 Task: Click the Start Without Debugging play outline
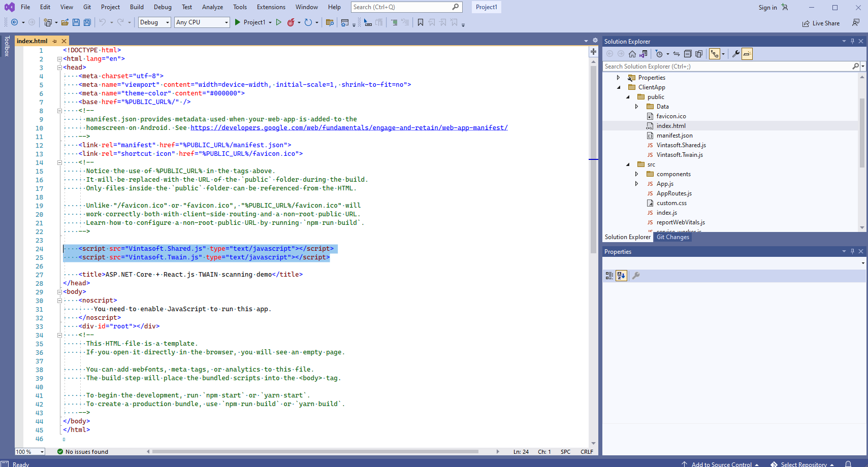(x=278, y=22)
